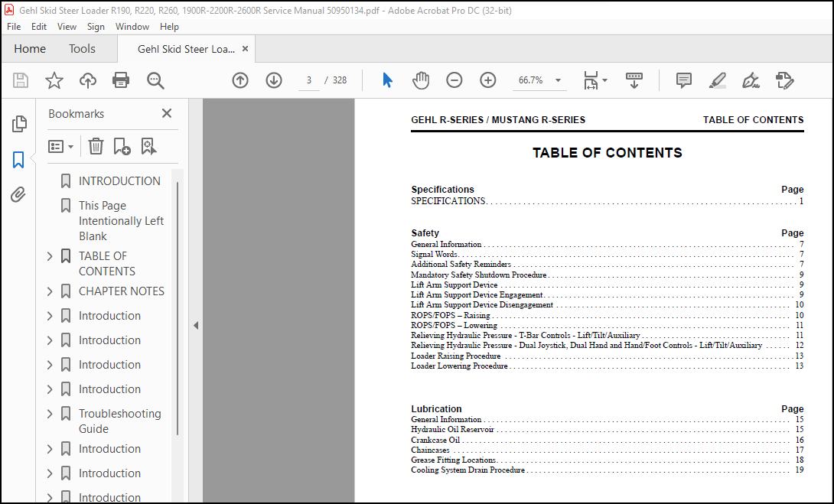Open the Help menu

click(169, 27)
